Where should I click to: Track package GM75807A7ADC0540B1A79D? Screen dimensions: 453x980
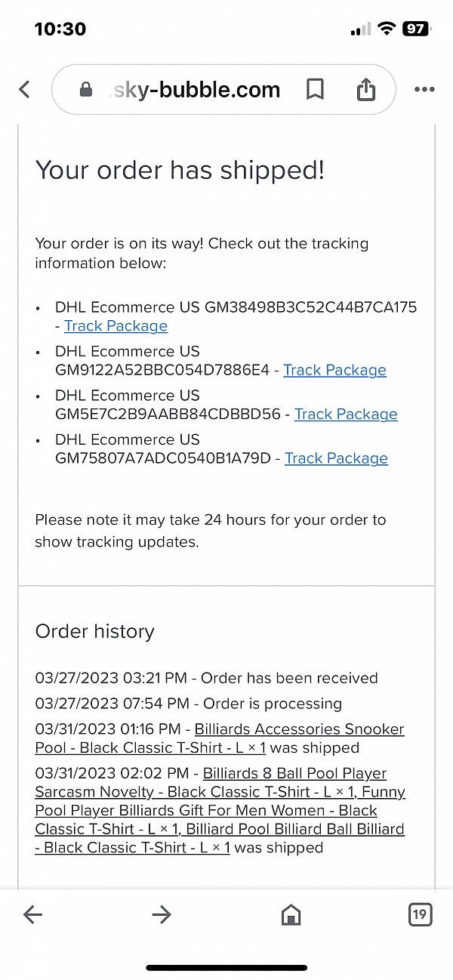336,458
